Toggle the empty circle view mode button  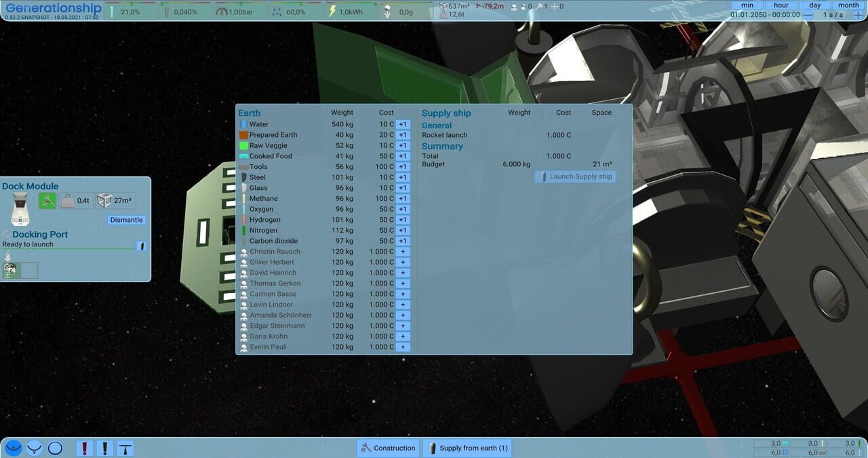55,448
